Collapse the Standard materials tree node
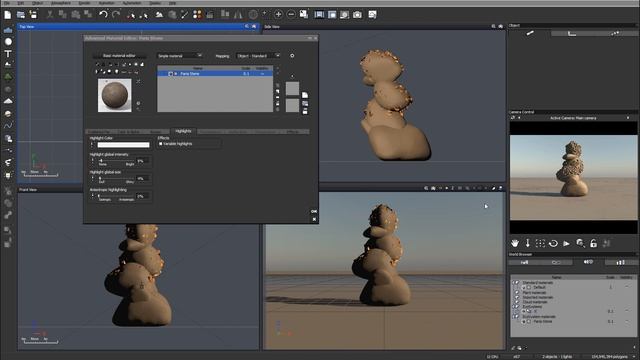 coord(516,282)
